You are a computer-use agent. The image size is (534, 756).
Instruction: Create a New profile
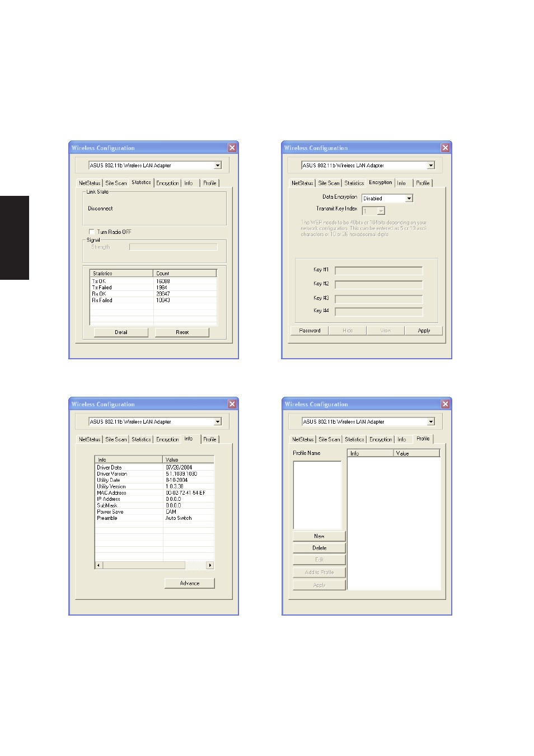319,536
